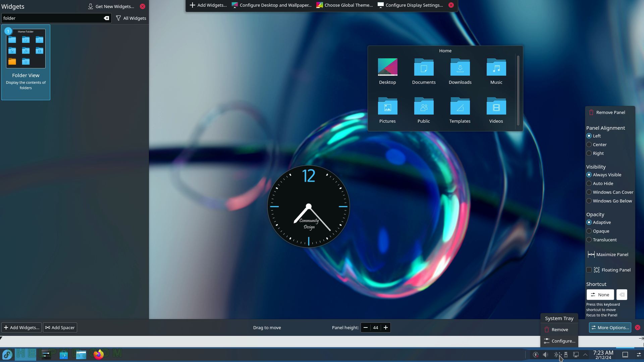Image resolution: width=644 pixels, height=362 pixels.
Task: Open the Dolphin file manager from the taskbar
Action: [x=81, y=354]
